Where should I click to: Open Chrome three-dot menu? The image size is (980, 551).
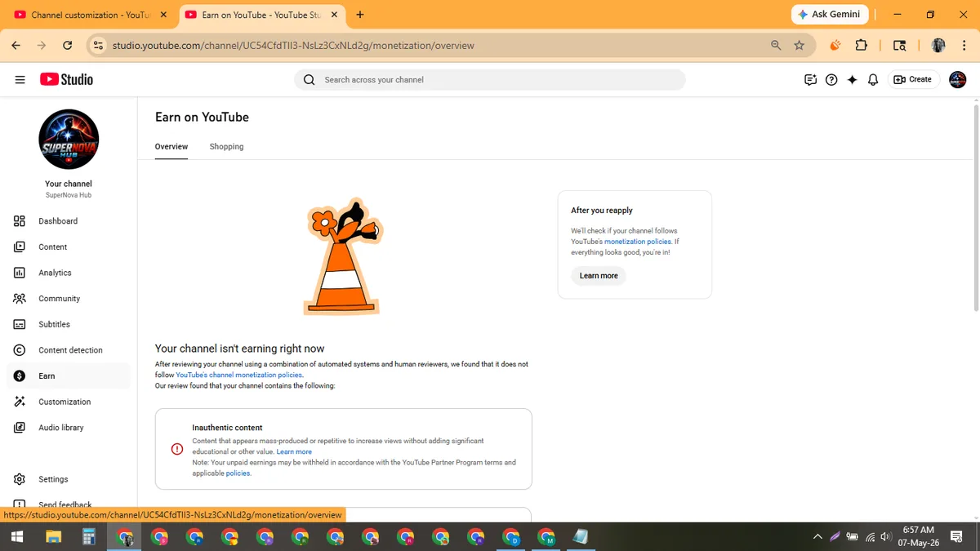pyautogui.click(x=964, y=46)
